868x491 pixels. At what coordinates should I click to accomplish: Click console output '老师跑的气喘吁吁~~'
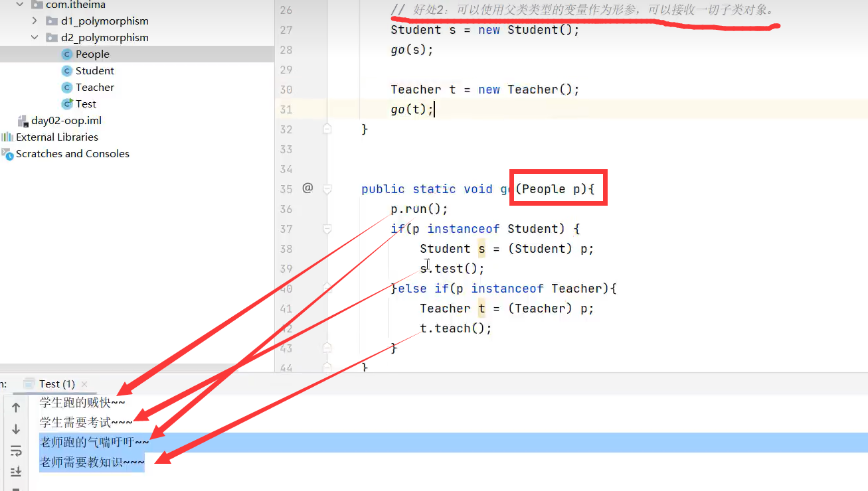[x=94, y=442]
